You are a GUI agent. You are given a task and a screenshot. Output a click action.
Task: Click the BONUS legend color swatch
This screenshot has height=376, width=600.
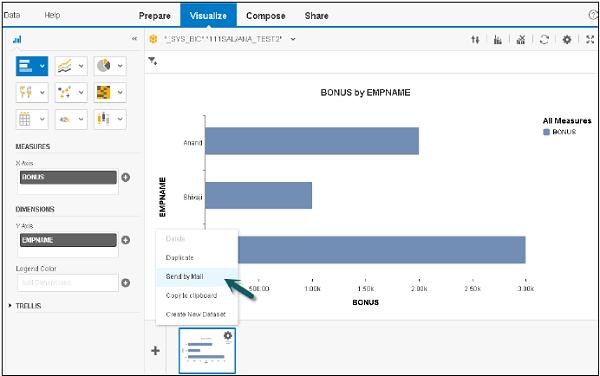tap(546, 132)
